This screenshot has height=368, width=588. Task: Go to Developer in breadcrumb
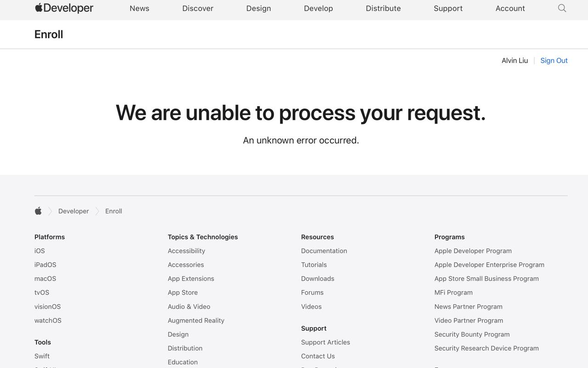[73, 211]
